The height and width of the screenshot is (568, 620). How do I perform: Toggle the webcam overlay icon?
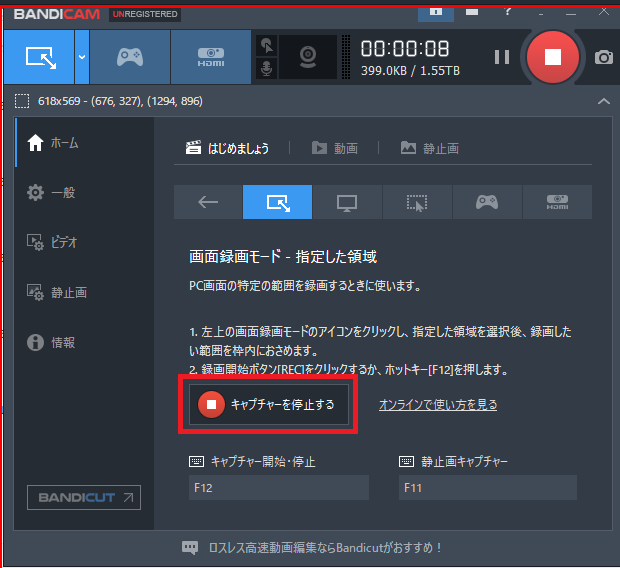(308, 57)
